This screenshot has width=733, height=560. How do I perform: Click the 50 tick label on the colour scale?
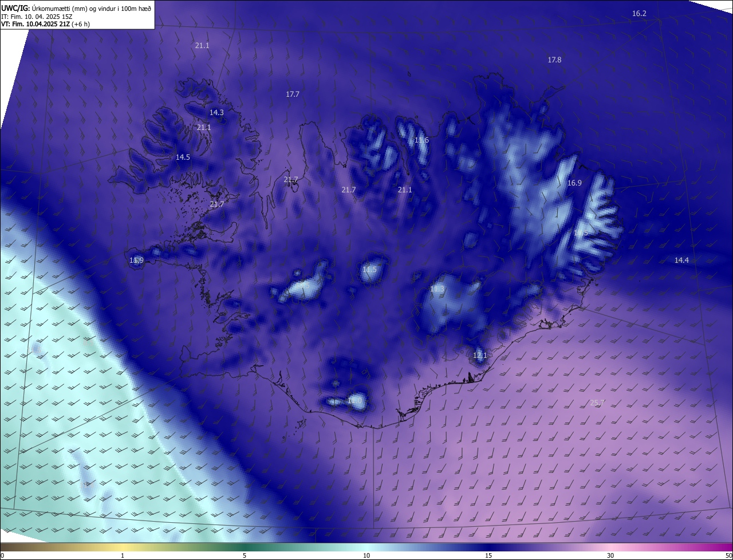728,555
